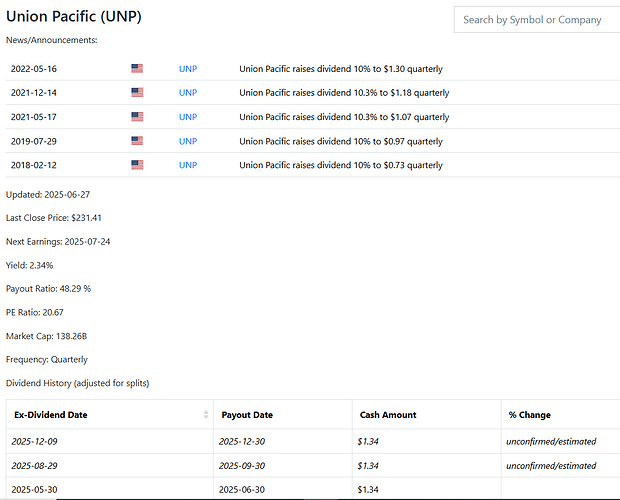Focus the Search by Symbol or Company field

pos(536,20)
